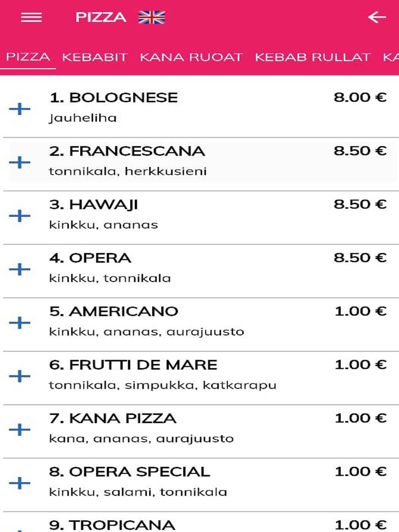Open the 9. TROPICANA menu entry

point(199,523)
